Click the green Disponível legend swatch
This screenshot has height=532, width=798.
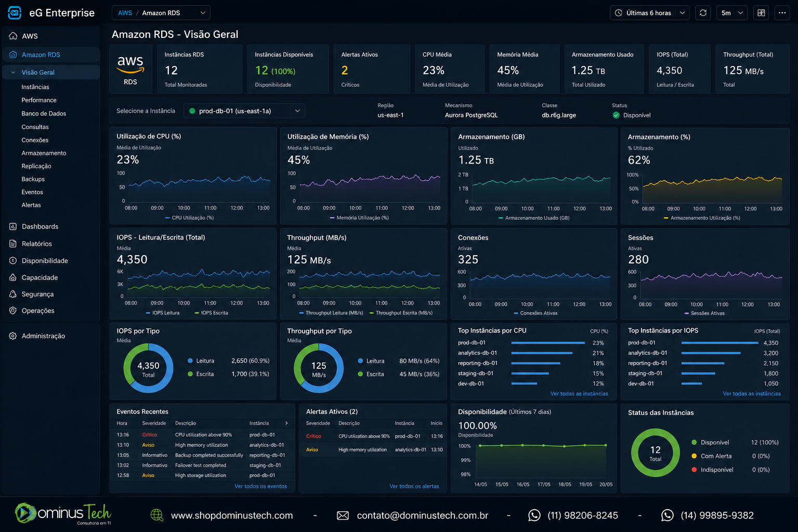694,443
